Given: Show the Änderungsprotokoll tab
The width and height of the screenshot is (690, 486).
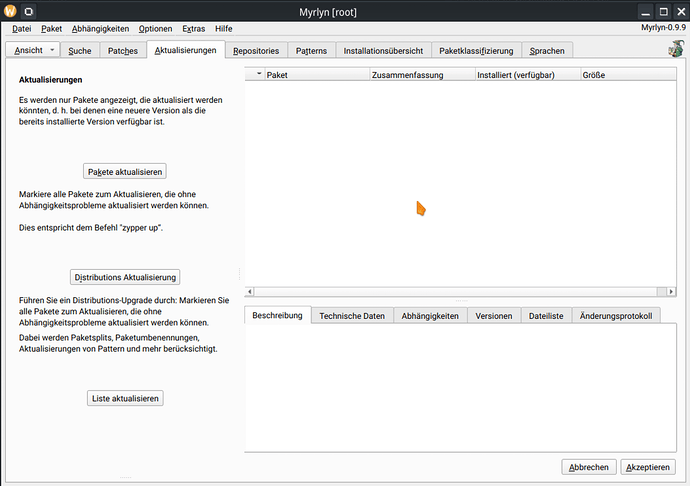Looking at the screenshot, I should 615,316.
